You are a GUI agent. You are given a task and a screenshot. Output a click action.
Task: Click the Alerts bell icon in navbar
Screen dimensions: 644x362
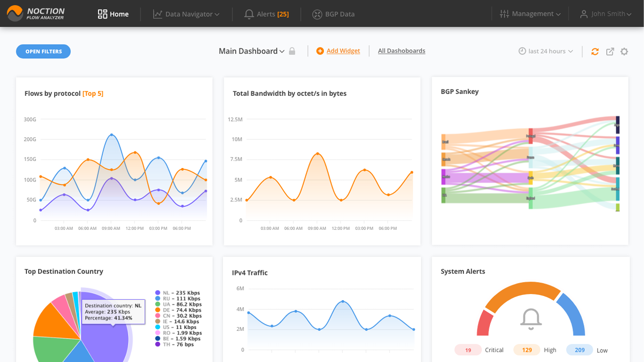pyautogui.click(x=249, y=14)
